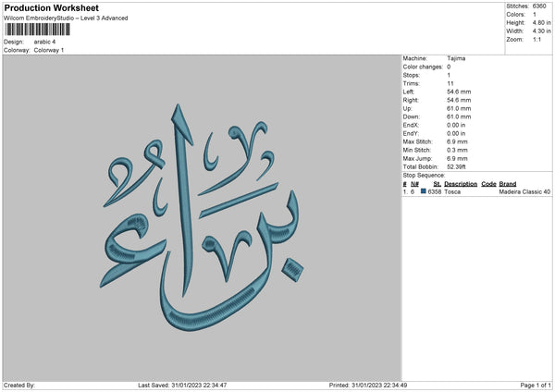
Task: Click the Description column header
Action: pyautogui.click(x=461, y=183)
